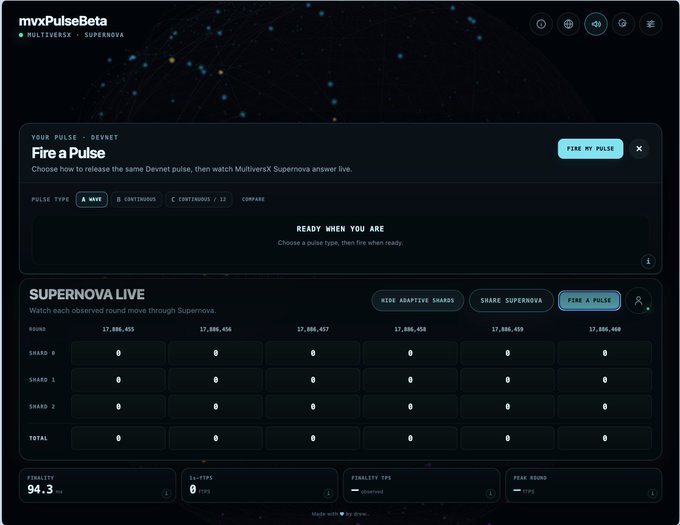Click the FIRE A PULSE button
Screen dimensions: 680x525
589,300
